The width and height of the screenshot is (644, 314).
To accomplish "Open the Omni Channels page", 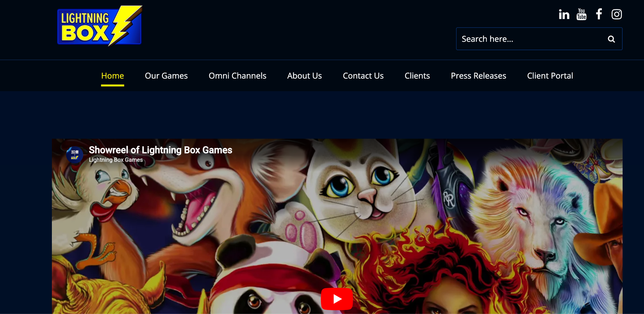I will point(237,76).
